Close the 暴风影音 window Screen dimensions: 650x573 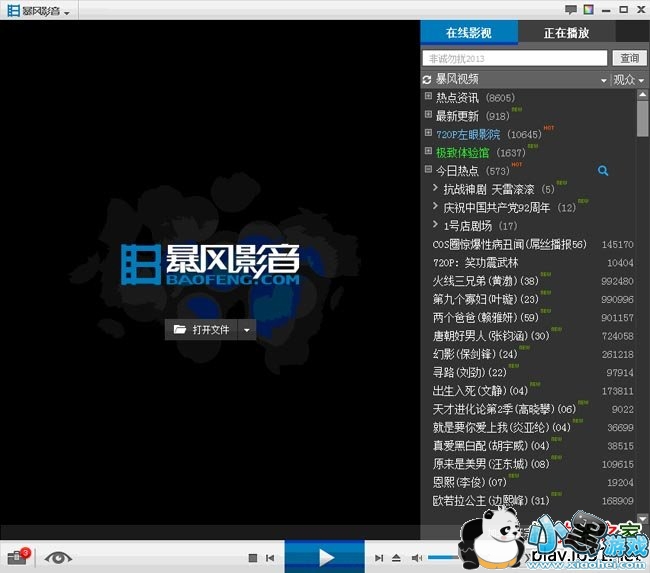(x=640, y=10)
